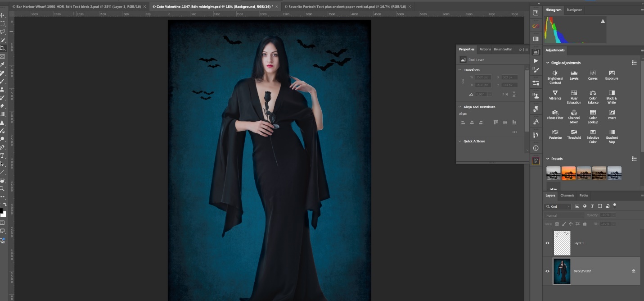The height and width of the screenshot is (301, 644).
Task: Switch to the Channels tab
Action: click(x=567, y=196)
